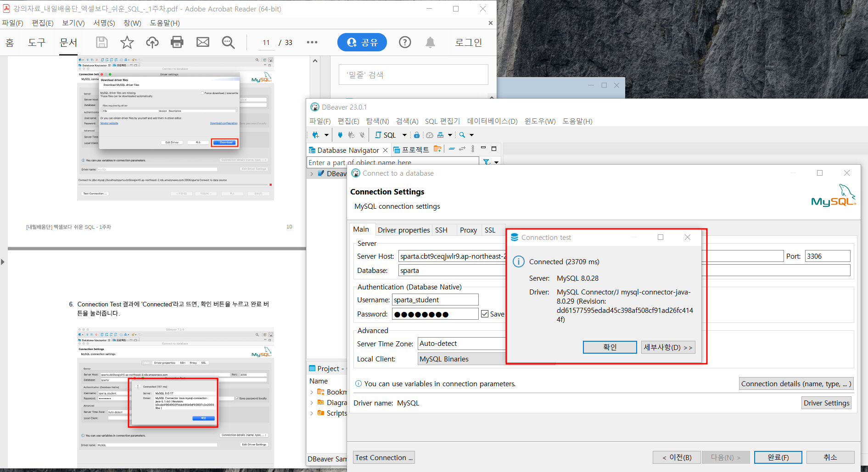Click the Reconnect plug icon in DBeaver toolbar

coord(351,135)
